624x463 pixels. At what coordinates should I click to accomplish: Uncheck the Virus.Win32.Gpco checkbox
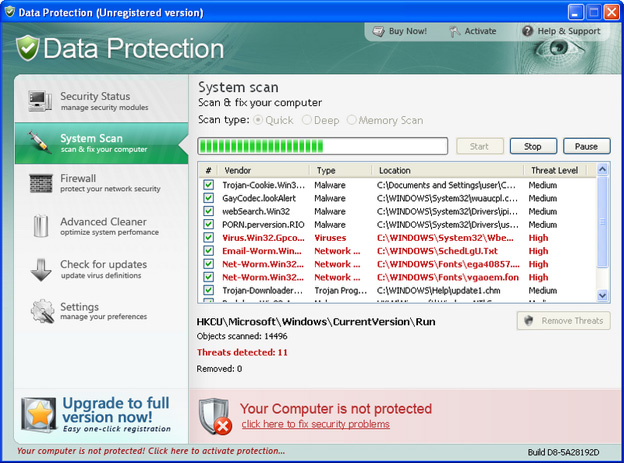pyautogui.click(x=209, y=237)
